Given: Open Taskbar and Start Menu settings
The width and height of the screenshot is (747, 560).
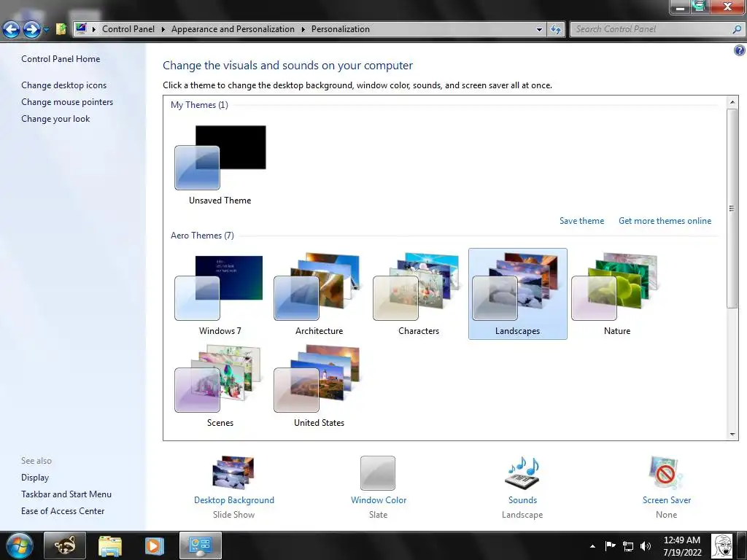Looking at the screenshot, I should 66,494.
